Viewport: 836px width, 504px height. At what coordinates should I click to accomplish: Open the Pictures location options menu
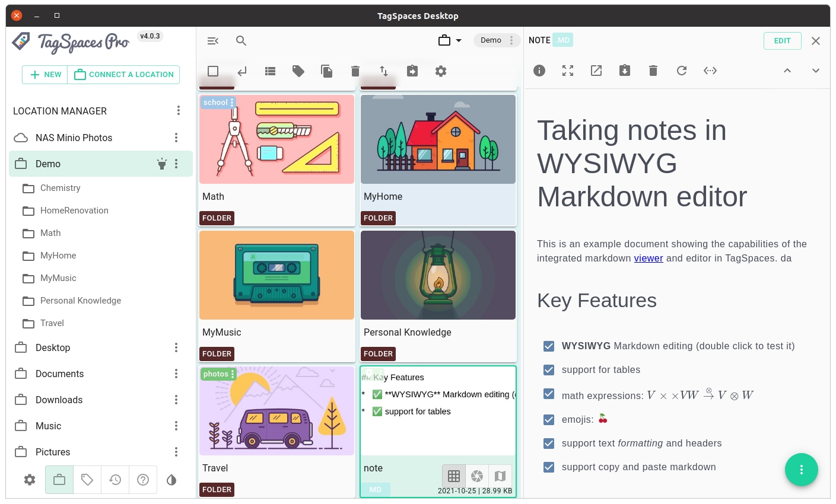pos(176,452)
